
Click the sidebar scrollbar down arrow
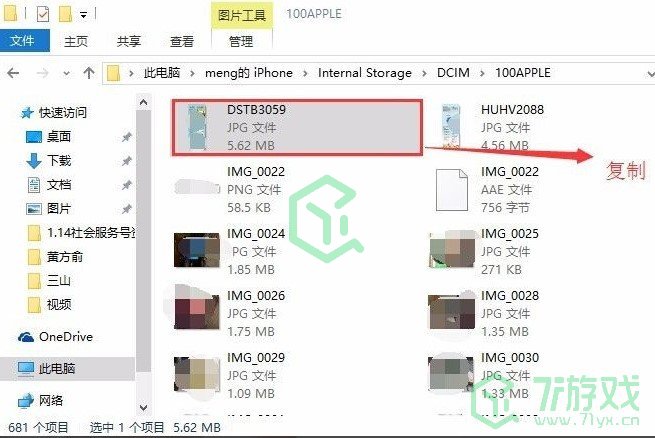pyautogui.click(x=143, y=408)
